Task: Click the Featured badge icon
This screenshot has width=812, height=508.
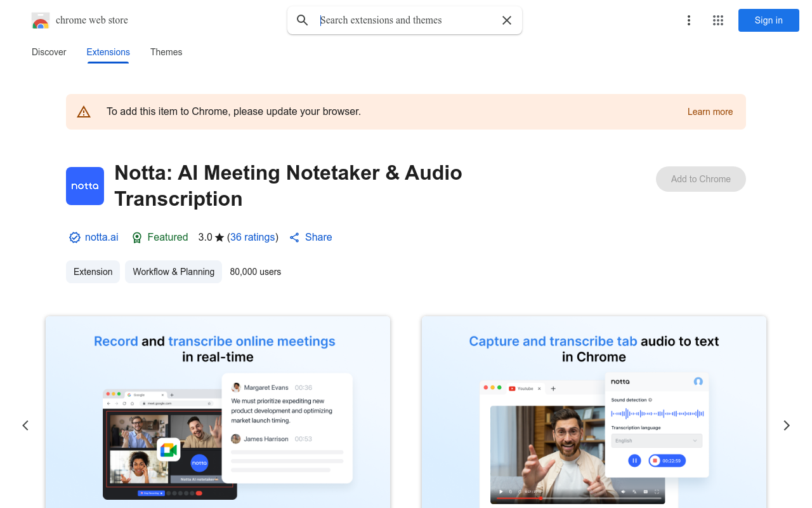Action: pyautogui.click(x=137, y=237)
